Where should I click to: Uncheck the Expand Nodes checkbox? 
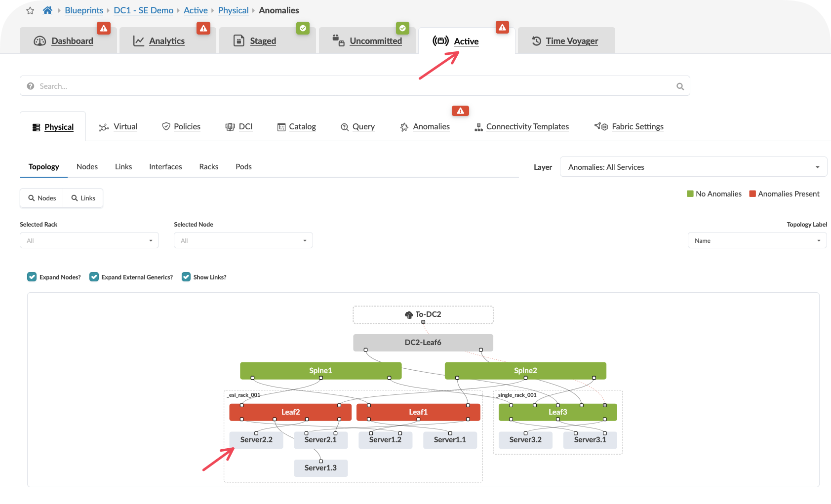point(32,277)
